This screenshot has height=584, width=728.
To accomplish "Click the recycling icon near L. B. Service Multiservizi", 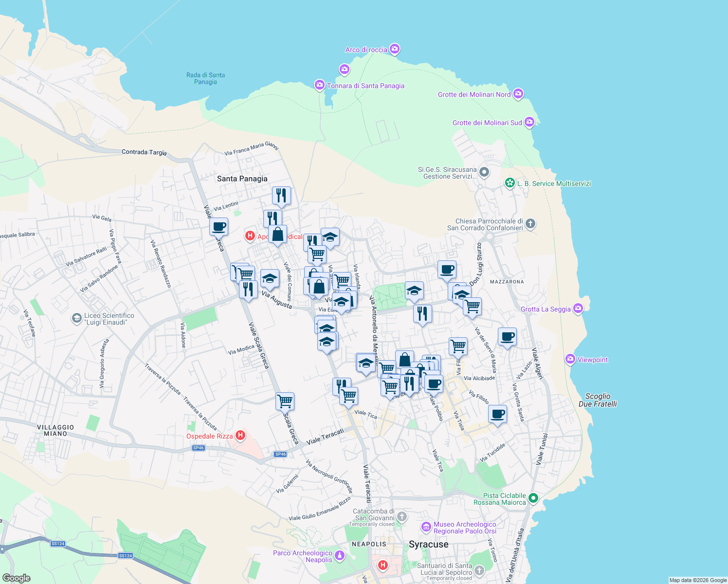I will 510,183.
